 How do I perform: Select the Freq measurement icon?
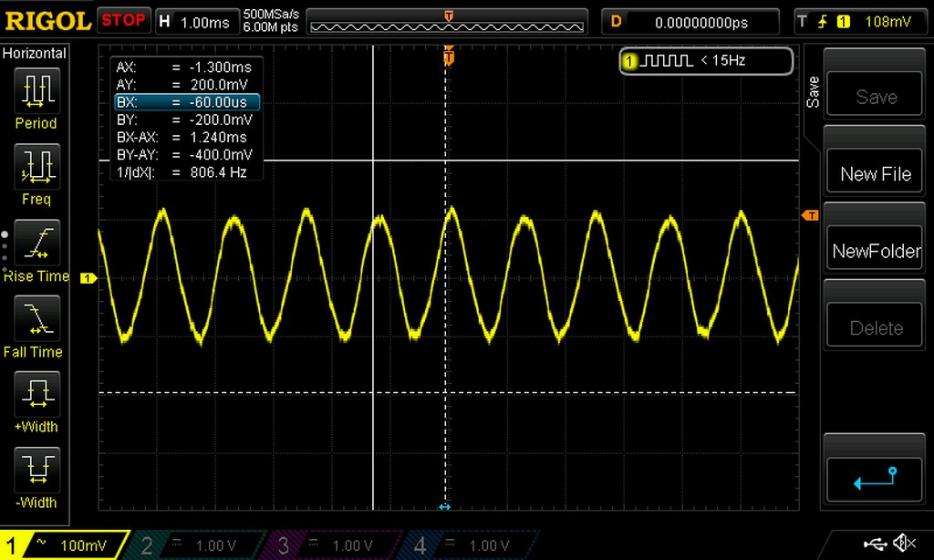click(36, 166)
